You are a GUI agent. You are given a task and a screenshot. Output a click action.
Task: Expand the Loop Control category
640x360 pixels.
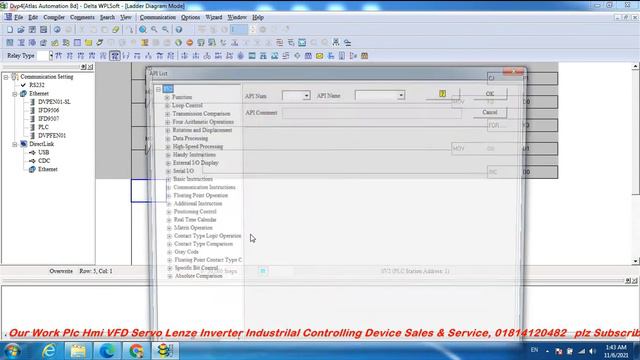pos(167,105)
